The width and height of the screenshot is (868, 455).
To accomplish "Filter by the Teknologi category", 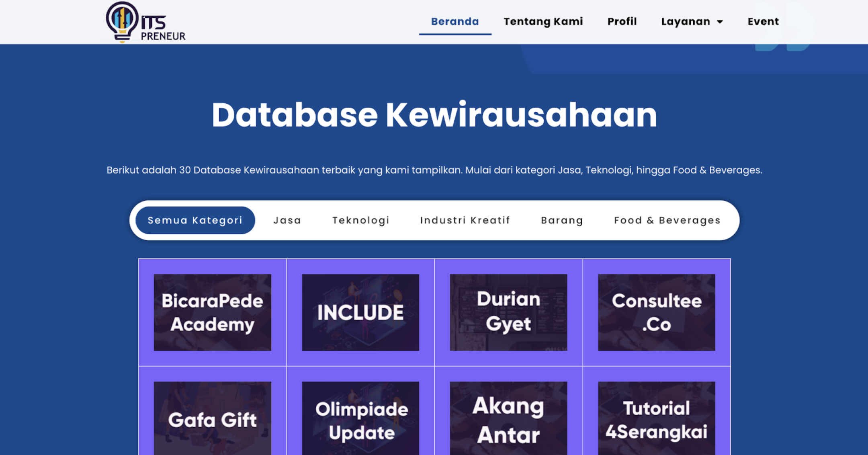I will point(360,220).
